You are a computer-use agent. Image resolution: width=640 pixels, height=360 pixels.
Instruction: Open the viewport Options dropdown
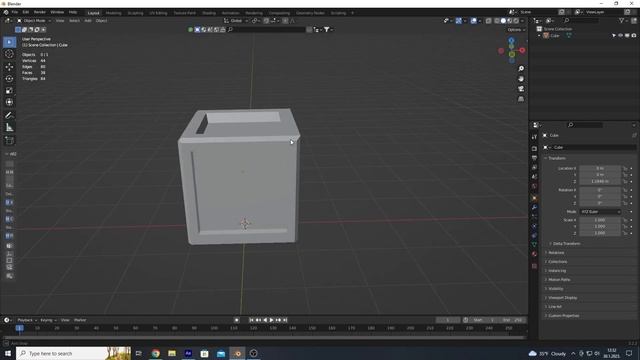coord(516,30)
